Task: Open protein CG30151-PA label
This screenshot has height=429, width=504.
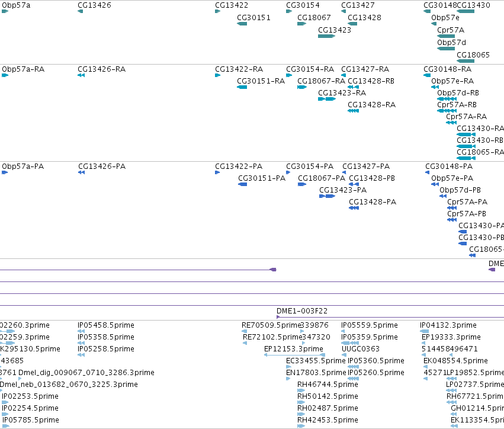Action: point(262,178)
